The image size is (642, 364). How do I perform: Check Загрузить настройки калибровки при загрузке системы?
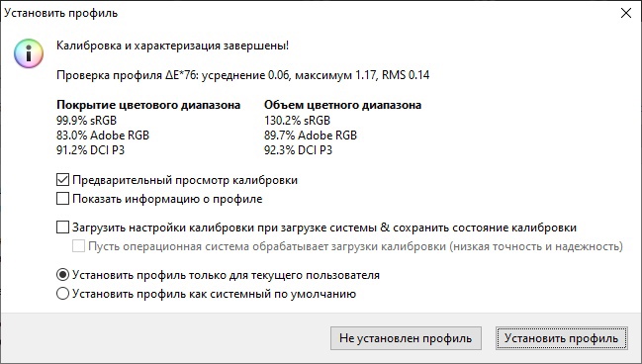point(62,227)
